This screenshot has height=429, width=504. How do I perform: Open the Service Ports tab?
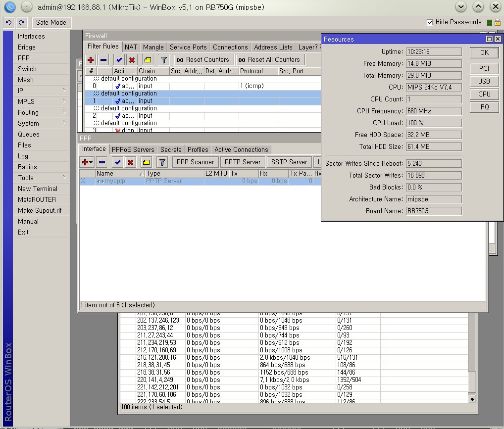coord(188,47)
